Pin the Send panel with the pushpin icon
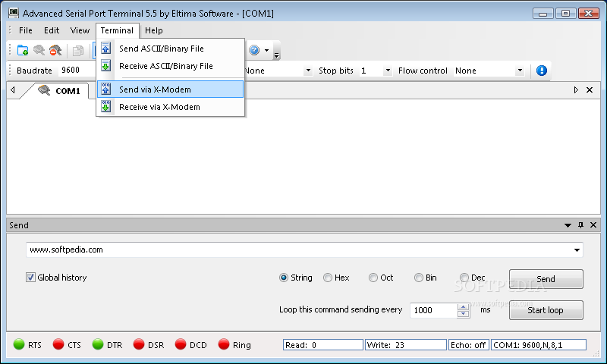Image resolution: width=607 pixels, height=364 pixels. (x=580, y=225)
